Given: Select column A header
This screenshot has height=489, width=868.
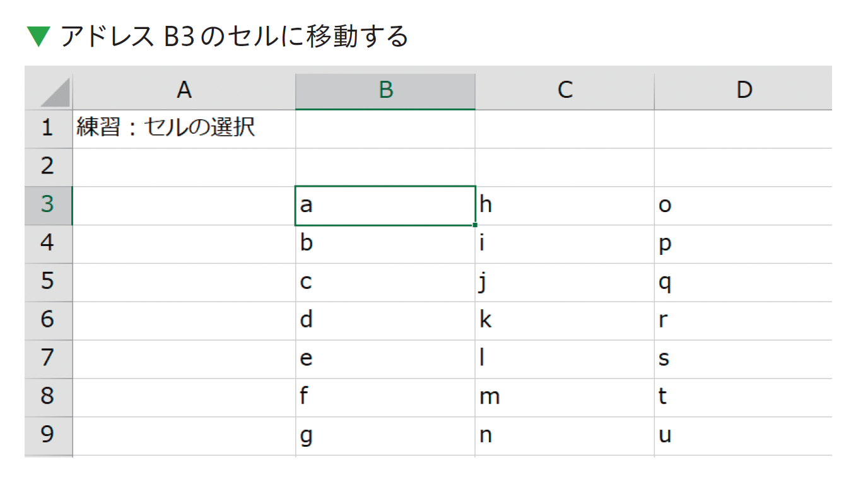Looking at the screenshot, I should (x=184, y=91).
